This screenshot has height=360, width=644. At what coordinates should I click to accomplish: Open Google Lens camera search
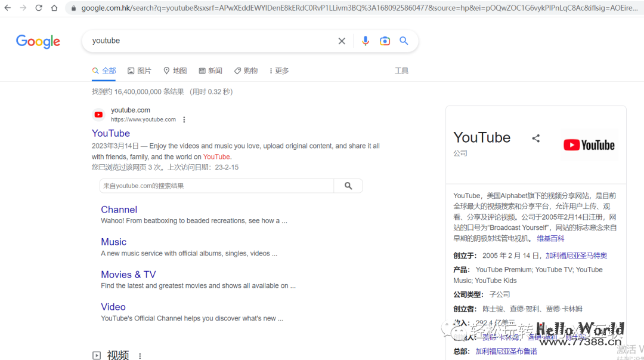(x=385, y=41)
